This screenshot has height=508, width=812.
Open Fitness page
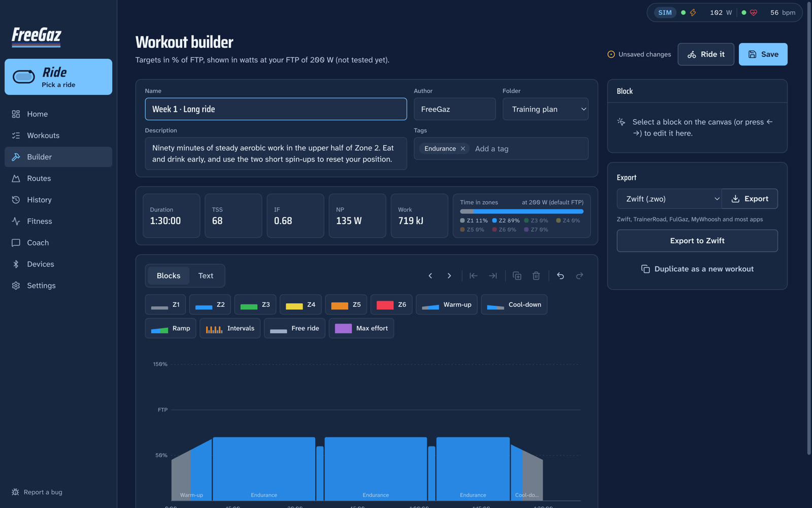pyautogui.click(x=58, y=221)
